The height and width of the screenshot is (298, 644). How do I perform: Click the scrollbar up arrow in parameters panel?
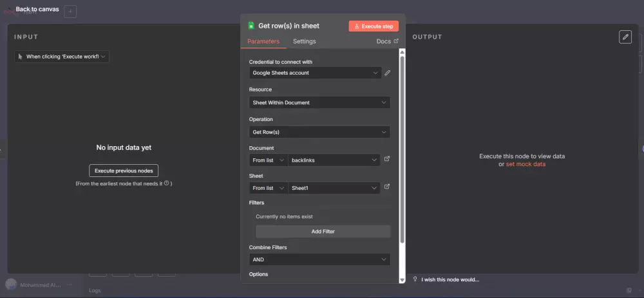(x=402, y=52)
